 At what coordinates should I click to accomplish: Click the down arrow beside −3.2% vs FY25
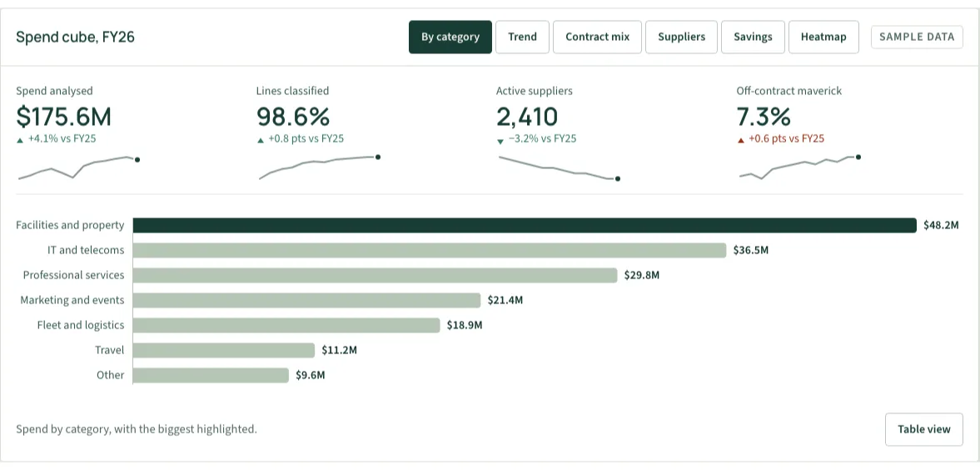[500, 142]
